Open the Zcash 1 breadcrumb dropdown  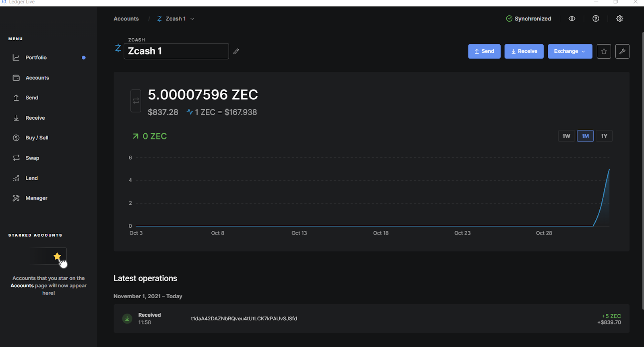(x=176, y=19)
